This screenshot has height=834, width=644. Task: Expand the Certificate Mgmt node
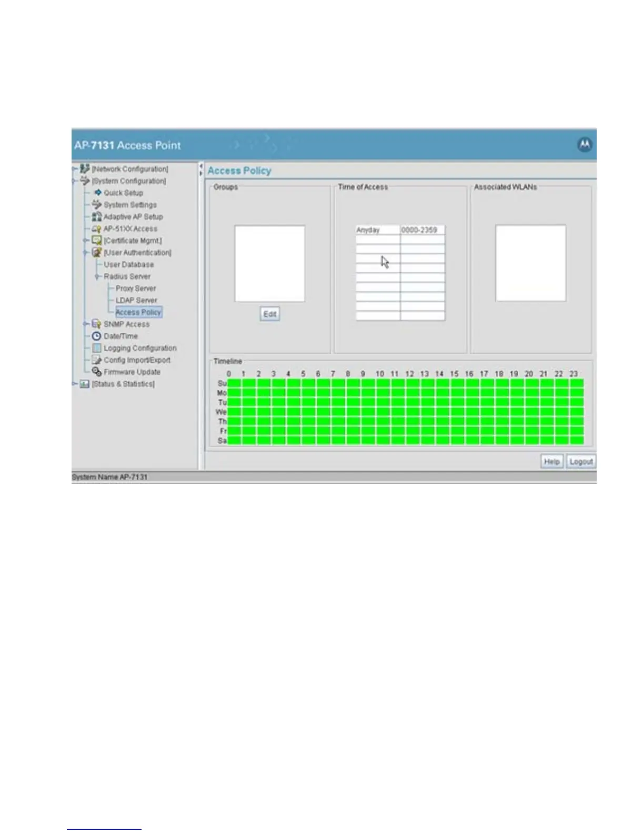pyautogui.click(x=86, y=241)
